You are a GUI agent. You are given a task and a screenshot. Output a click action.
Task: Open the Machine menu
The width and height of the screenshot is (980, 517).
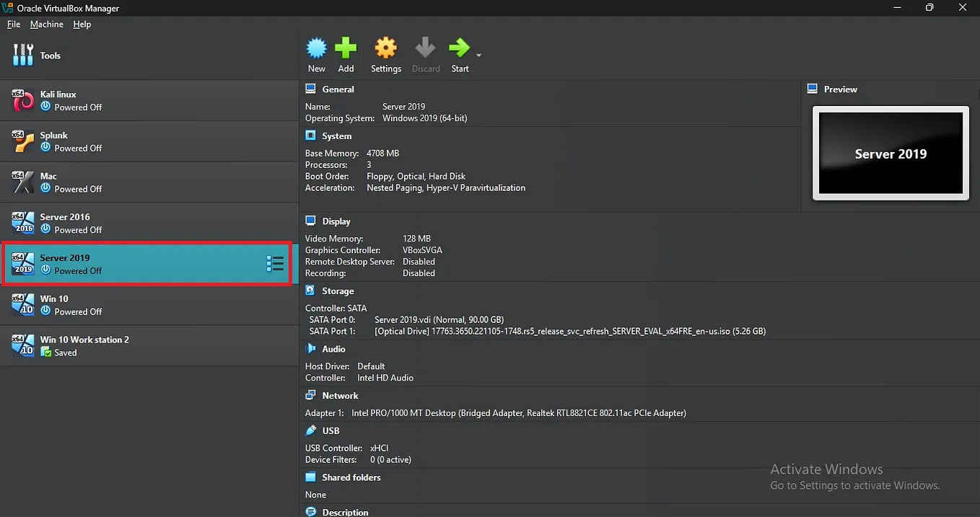pyautogui.click(x=46, y=24)
